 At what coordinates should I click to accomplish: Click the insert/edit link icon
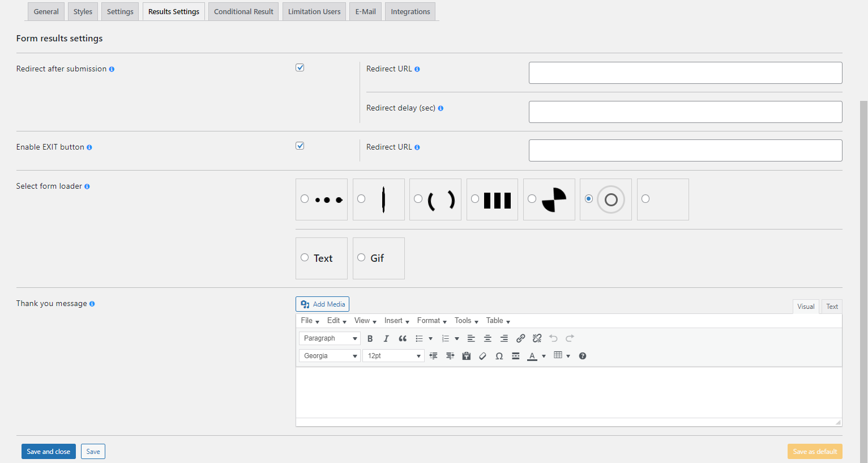521,338
